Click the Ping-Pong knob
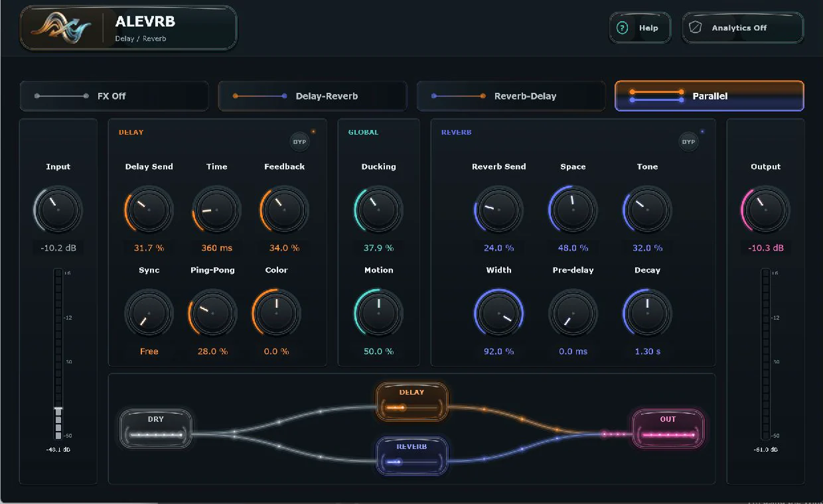 (x=212, y=313)
